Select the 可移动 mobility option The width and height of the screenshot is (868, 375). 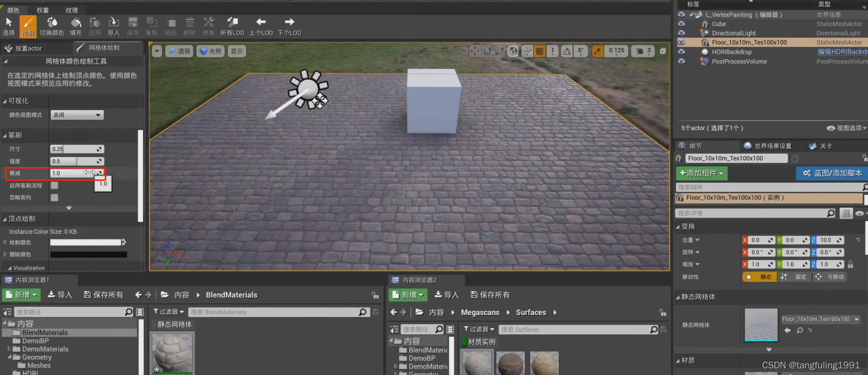tap(830, 277)
